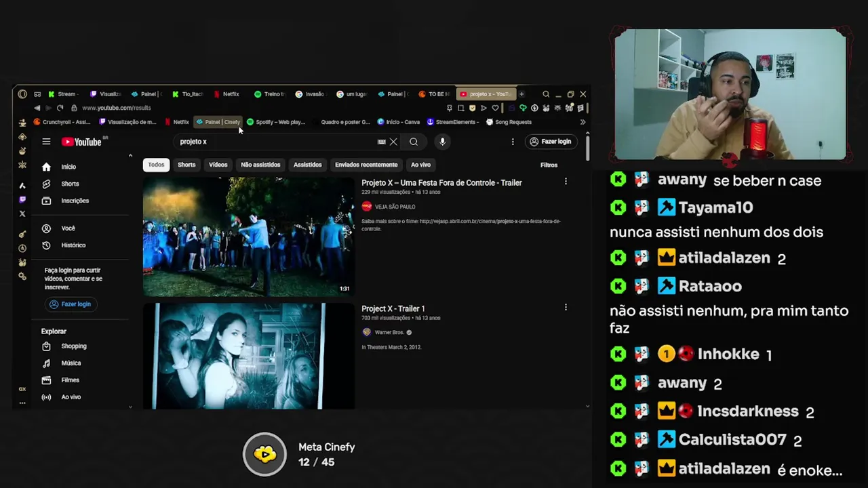Open the Warner Bros. channel link

(x=389, y=332)
